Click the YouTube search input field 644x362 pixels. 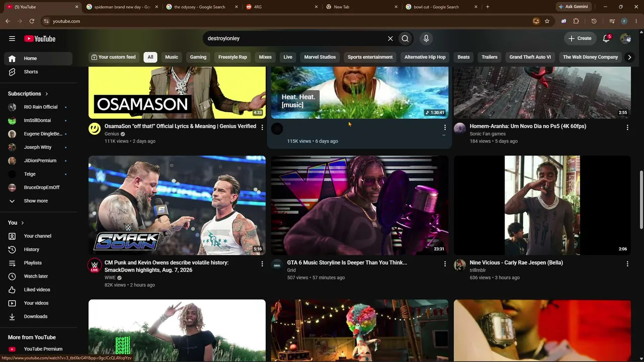pyautogui.click(x=294, y=38)
